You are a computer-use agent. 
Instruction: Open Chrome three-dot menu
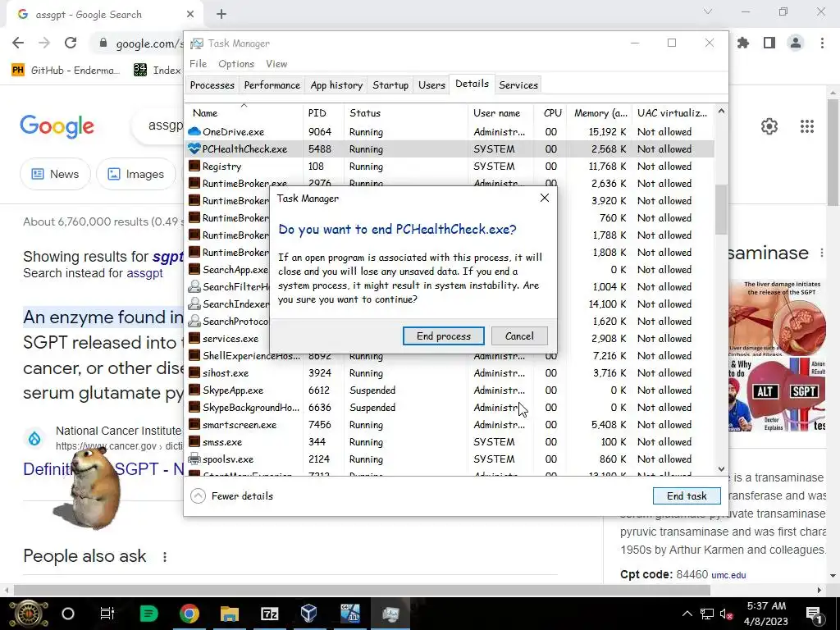coord(822,43)
